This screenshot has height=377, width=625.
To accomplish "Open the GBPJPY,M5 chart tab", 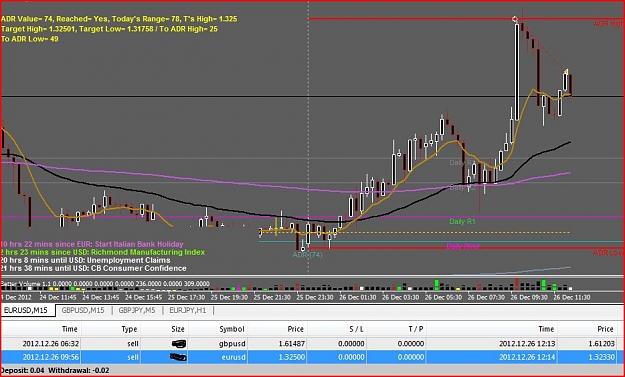I will tap(137, 310).
